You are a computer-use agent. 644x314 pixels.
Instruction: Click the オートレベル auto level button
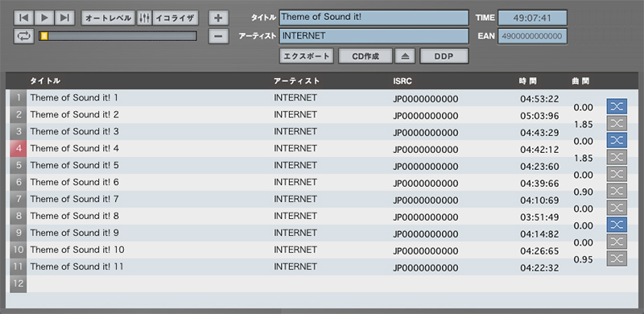coord(109,18)
